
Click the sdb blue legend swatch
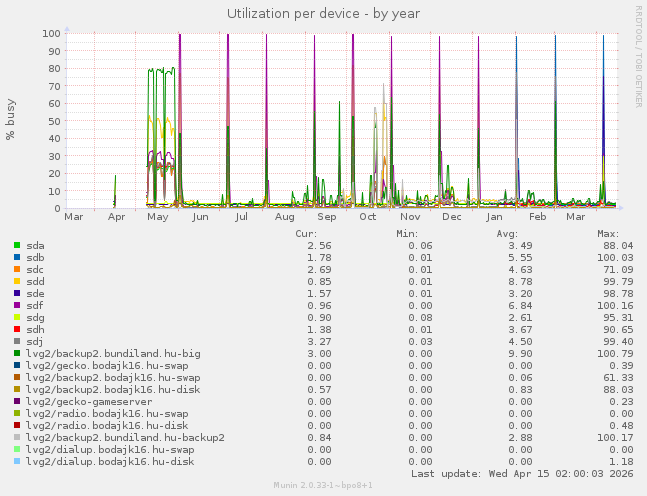(x=17, y=257)
